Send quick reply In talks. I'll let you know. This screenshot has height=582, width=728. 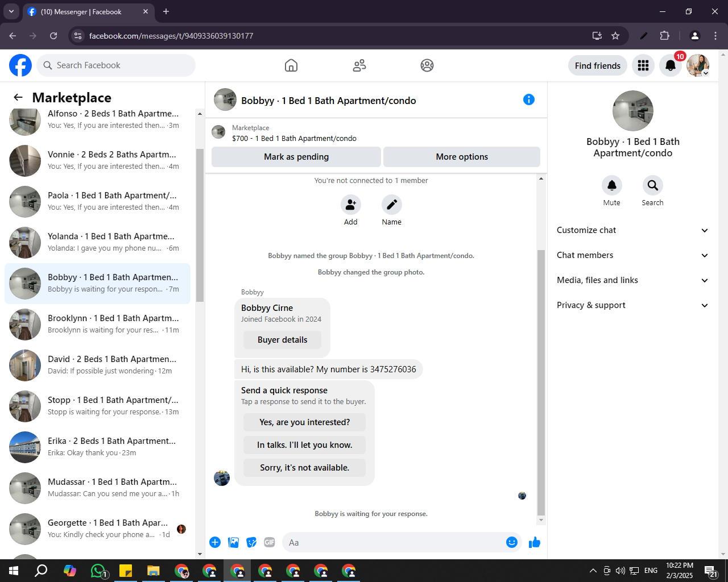(304, 445)
